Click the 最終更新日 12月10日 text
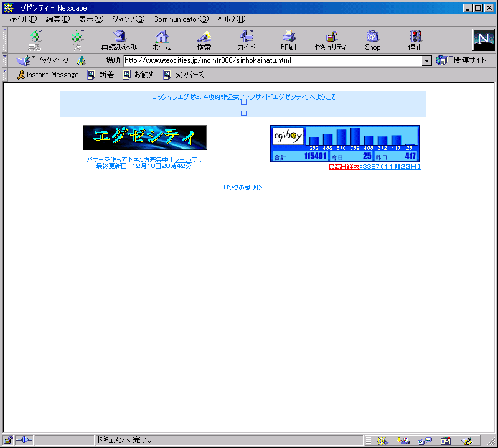The width and height of the screenshot is (498, 448). click(144, 166)
